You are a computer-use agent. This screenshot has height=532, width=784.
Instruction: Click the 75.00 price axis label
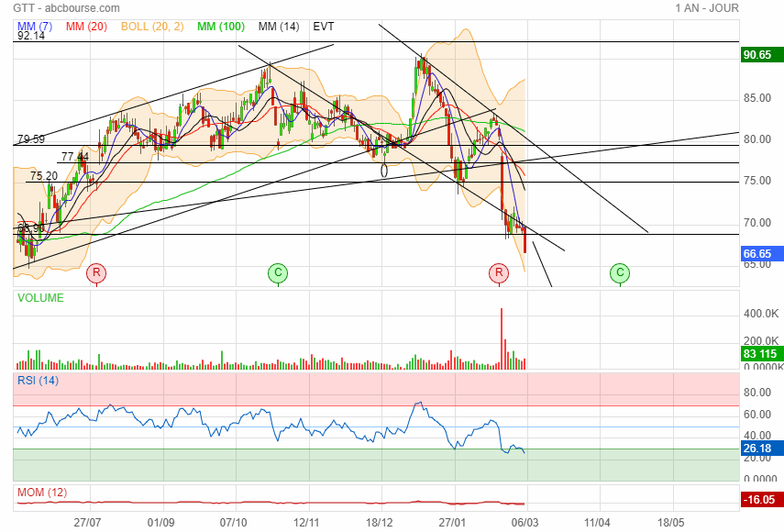point(757,181)
